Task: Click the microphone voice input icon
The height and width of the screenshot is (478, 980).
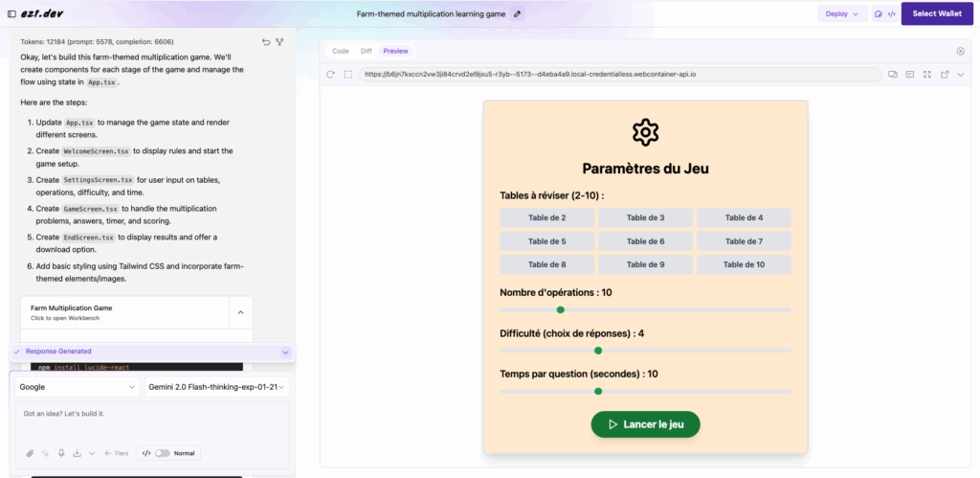Action: (x=61, y=453)
